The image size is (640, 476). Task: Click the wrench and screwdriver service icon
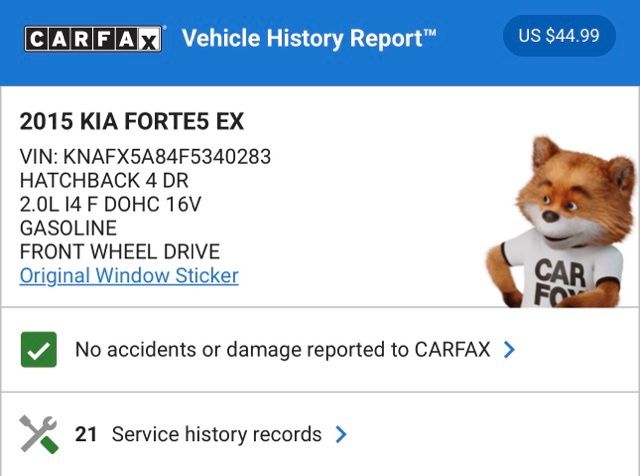(x=39, y=434)
